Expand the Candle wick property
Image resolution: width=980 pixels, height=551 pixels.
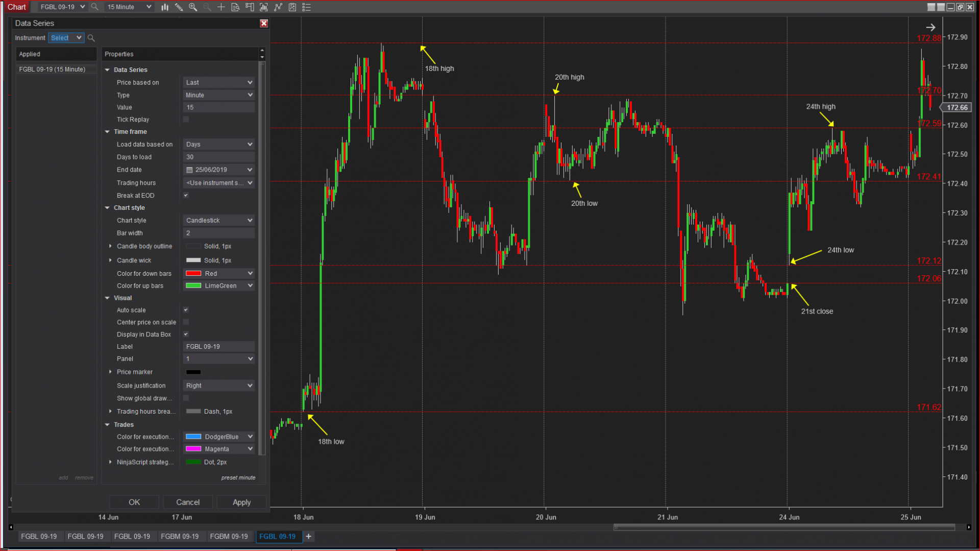[110, 260]
